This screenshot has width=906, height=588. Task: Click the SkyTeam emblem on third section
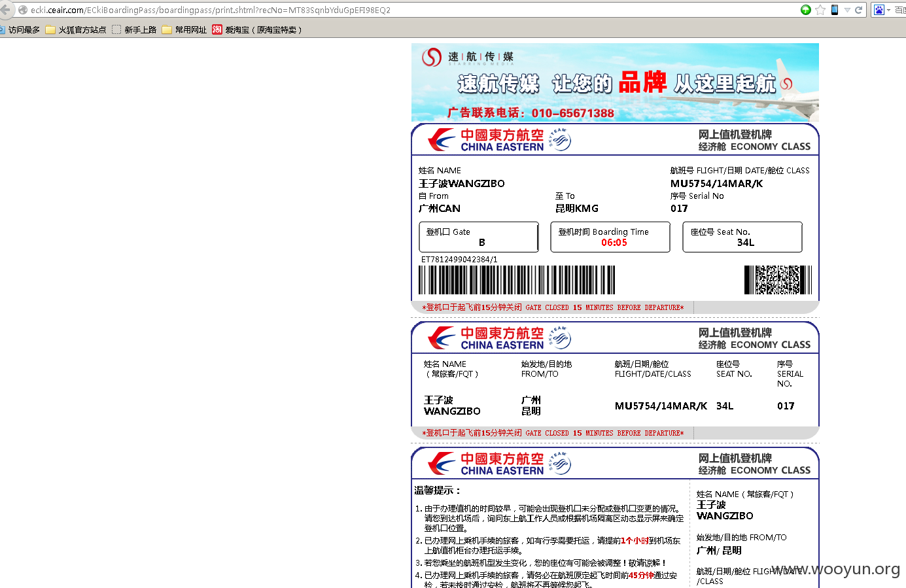pyautogui.click(x=560, y=463)
